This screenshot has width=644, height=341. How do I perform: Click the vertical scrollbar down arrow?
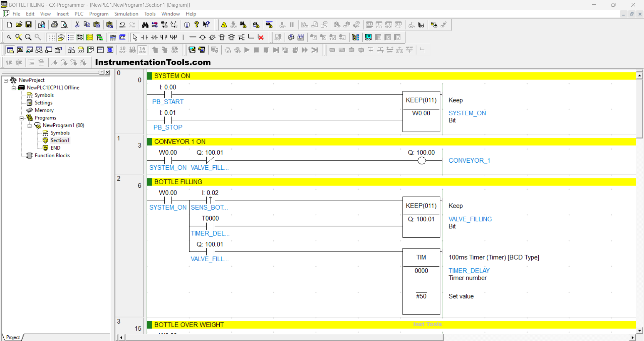point(639,330)
